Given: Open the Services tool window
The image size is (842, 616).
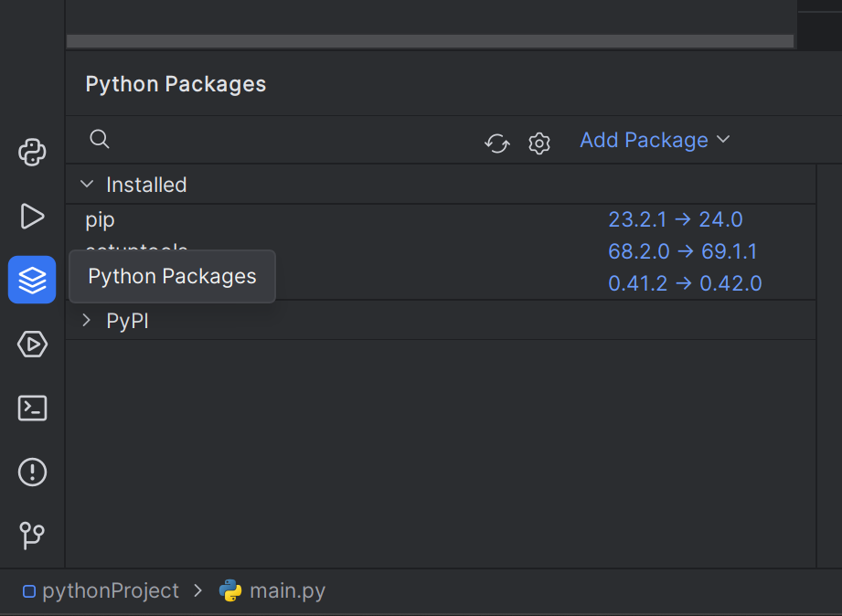Looking at the screenshot, I should tap(32, 345).
